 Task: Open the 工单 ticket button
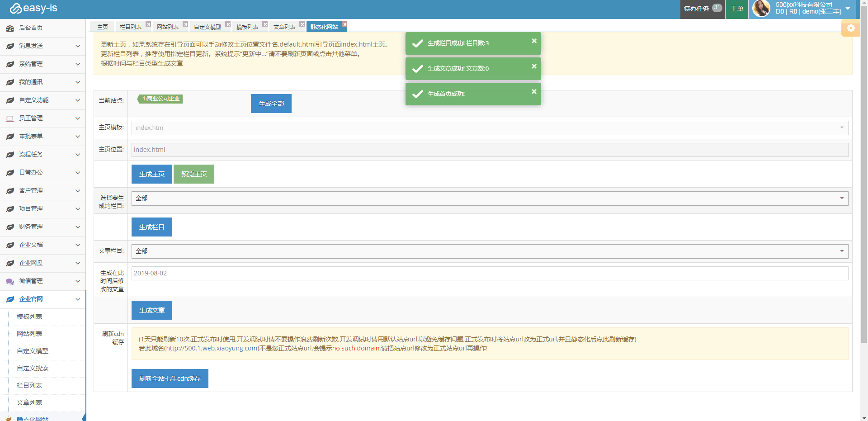click(737, 9)
